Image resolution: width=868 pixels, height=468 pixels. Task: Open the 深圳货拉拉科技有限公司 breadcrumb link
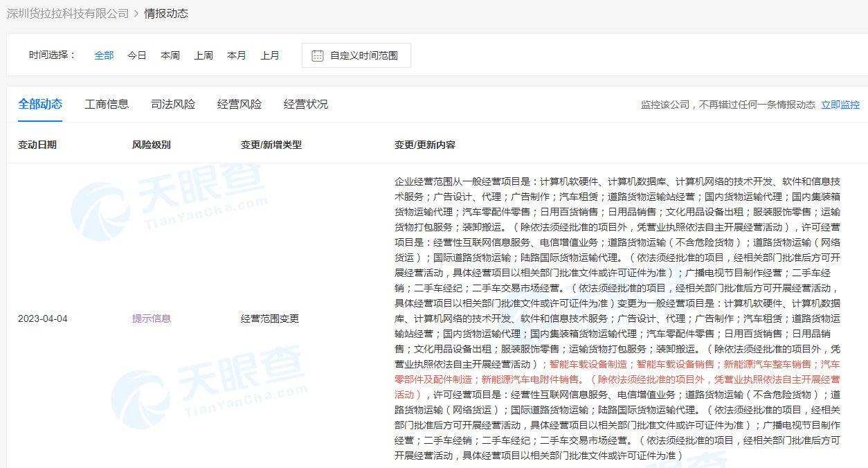[68, 14]
